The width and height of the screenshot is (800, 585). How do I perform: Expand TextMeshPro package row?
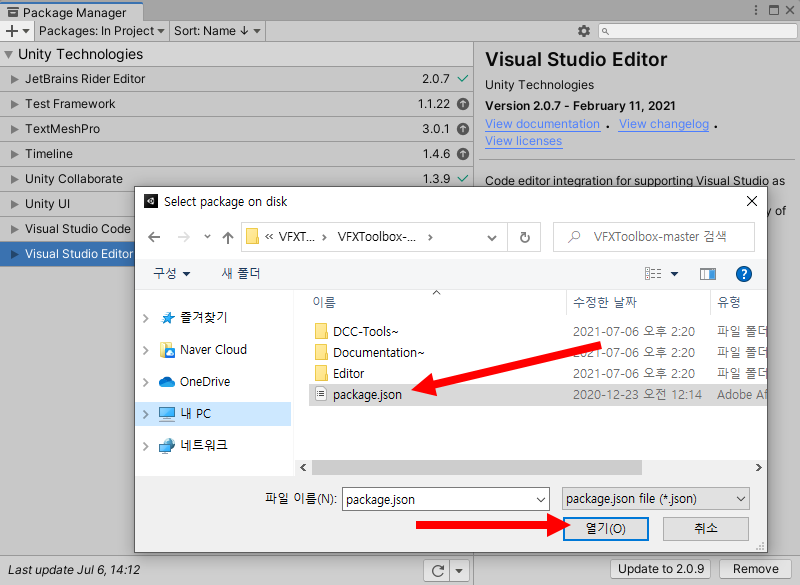[14, 129]
